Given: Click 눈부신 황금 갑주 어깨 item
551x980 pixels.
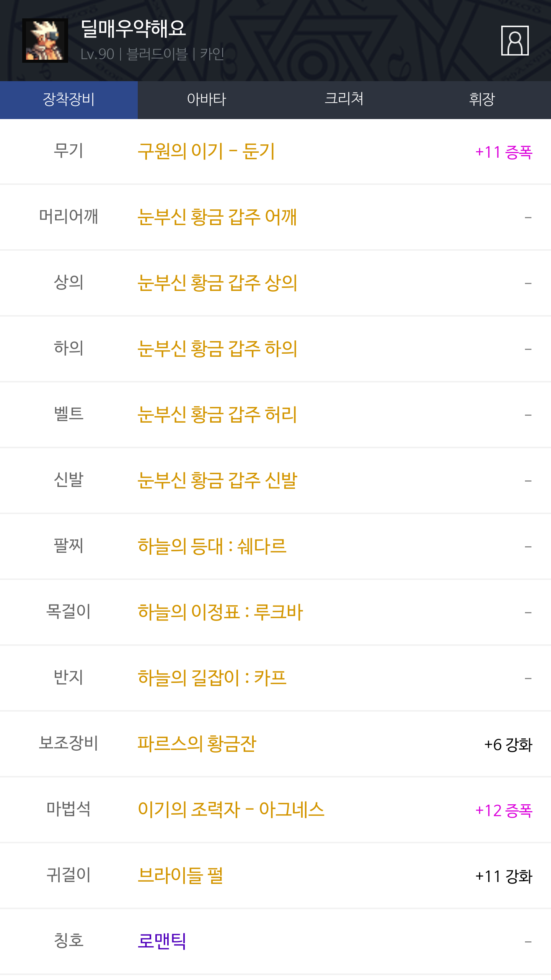Looking at the screenshot, I should pyautogui.click(x=217, y=217).
